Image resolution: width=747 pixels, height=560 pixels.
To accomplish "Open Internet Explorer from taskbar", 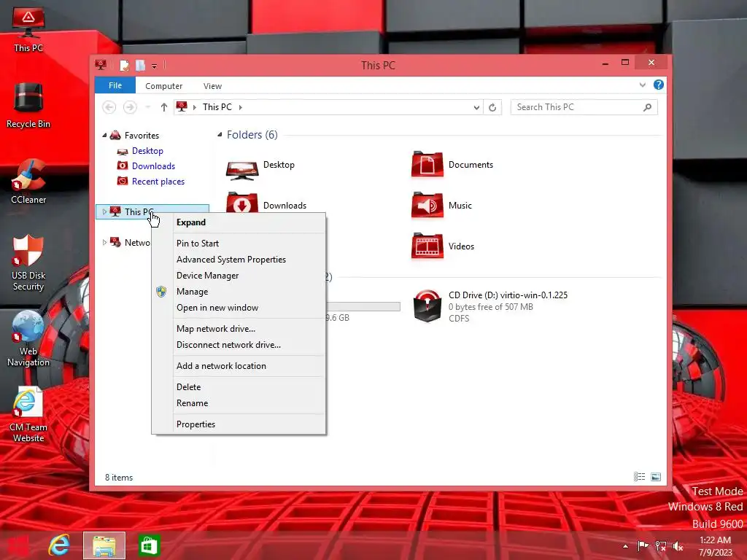I will (x=59, y=545).
